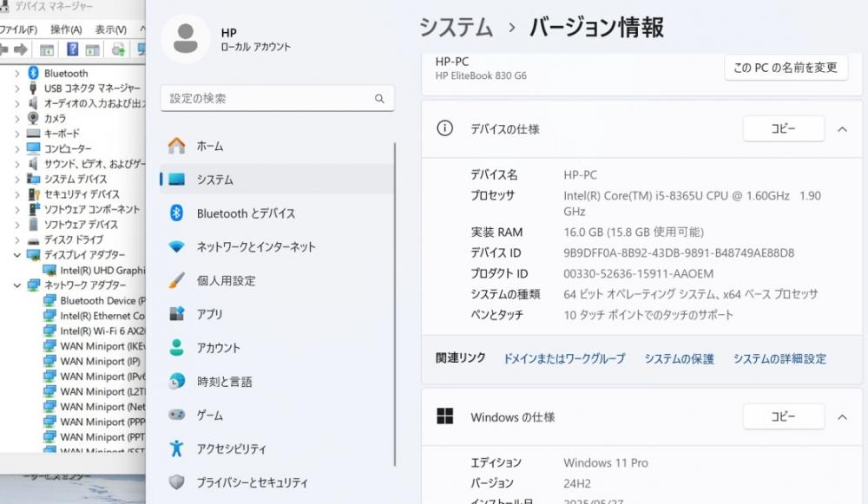
Task: Open システムの保護 link
Action: (x=680, y=358)
